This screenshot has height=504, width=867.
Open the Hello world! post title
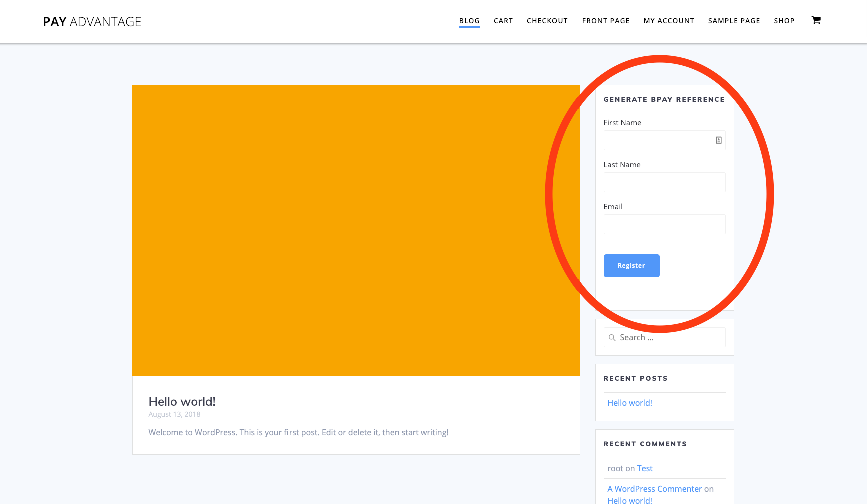[182, 402]
